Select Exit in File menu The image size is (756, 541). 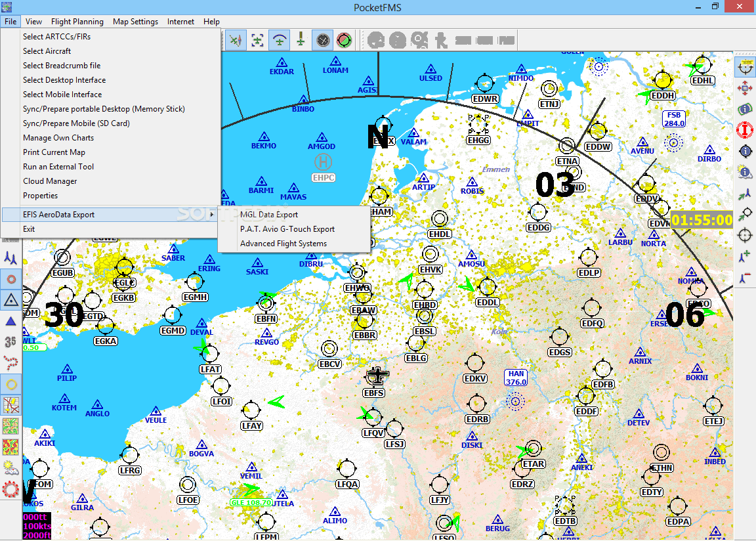[x=110, y=229]
